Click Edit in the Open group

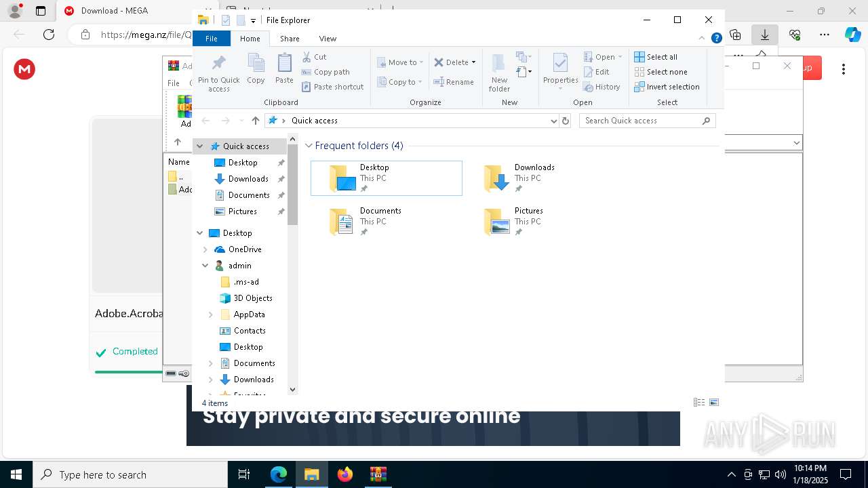[596, 72]
